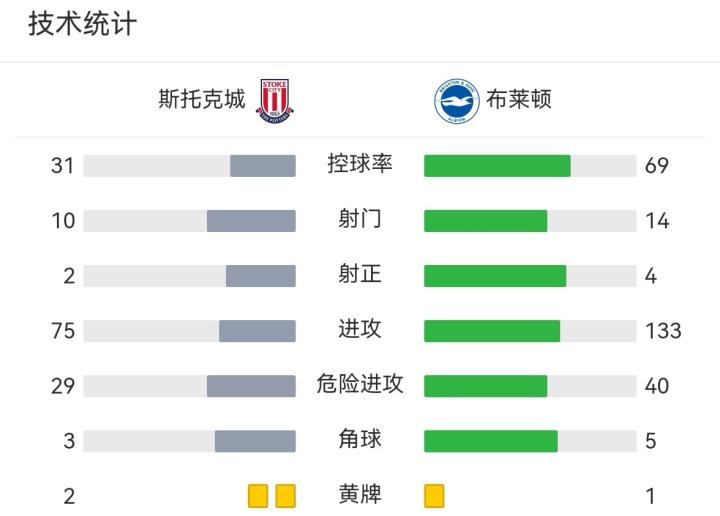
Task: Click Brighton's single yellow card icon
Action: tap(434, 495)
